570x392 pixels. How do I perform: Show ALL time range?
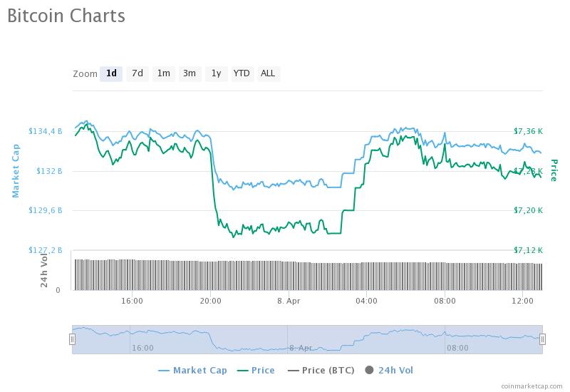click(x=268, y=73)
